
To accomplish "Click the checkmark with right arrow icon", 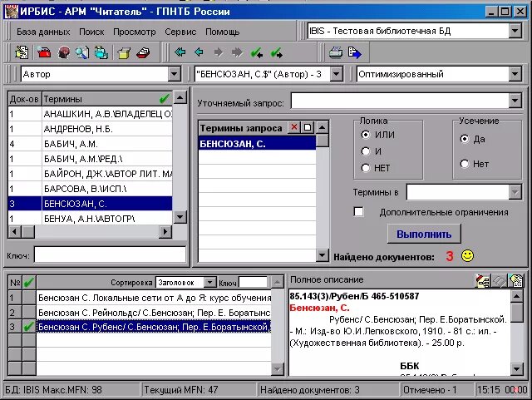I will (x=277, y=52).
